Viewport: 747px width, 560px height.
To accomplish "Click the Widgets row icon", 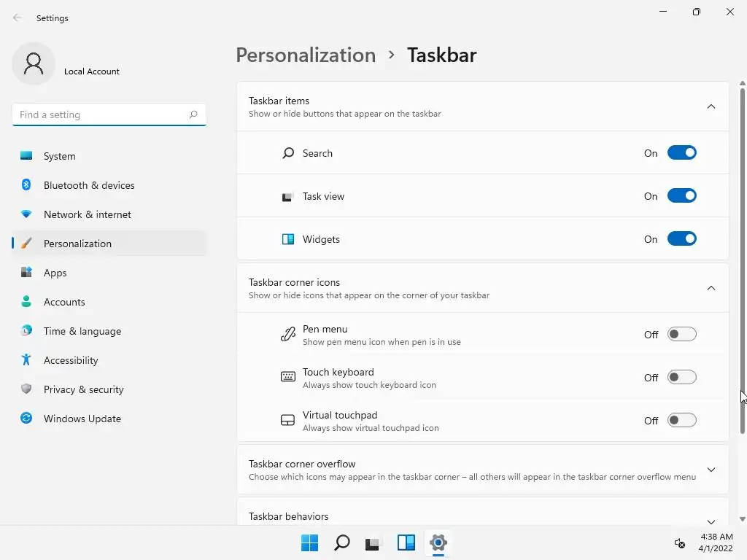I will pyautogui.click(x=287, y=239).
